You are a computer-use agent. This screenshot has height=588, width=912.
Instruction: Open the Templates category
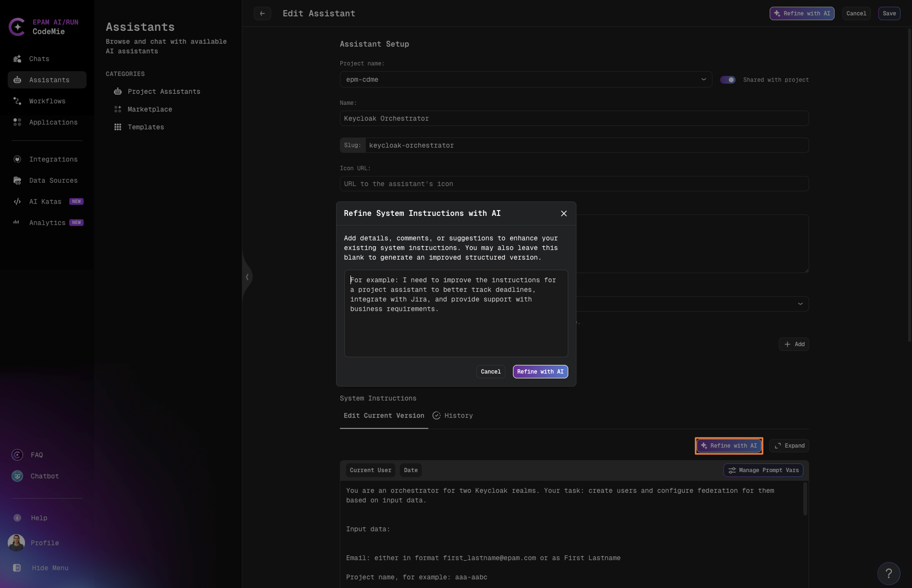(x=145, y=127)
